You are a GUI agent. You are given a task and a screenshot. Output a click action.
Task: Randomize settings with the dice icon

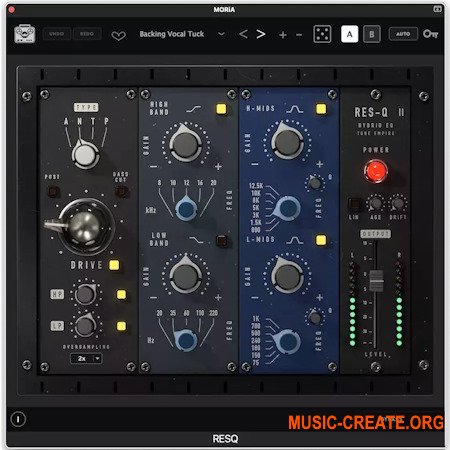point(322,34)
